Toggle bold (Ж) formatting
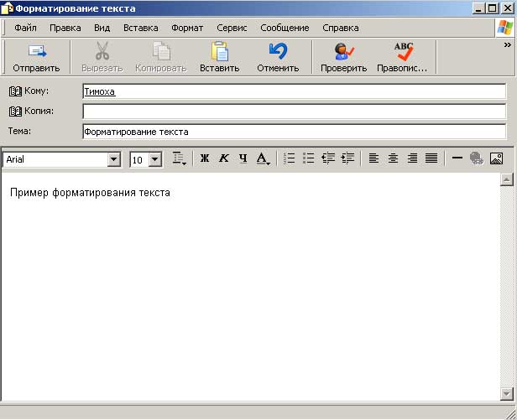Screen dimensions: 517x420 [x=204, y=158]
